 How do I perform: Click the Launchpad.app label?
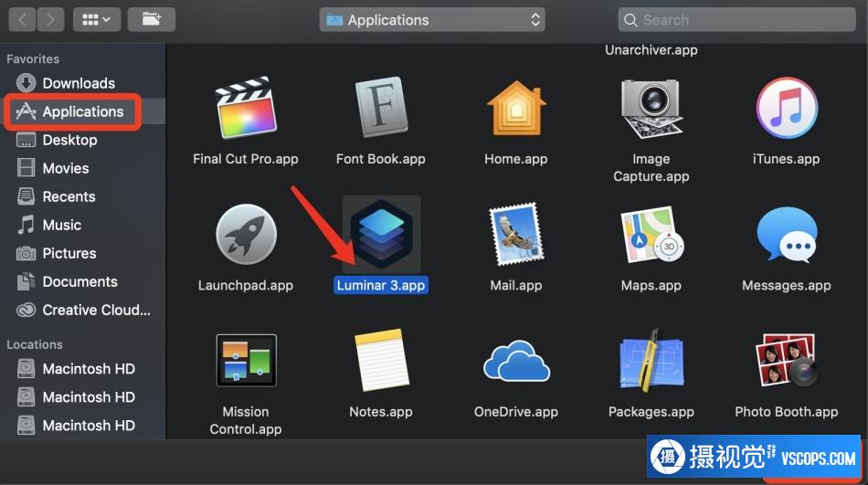coord(246,285)
